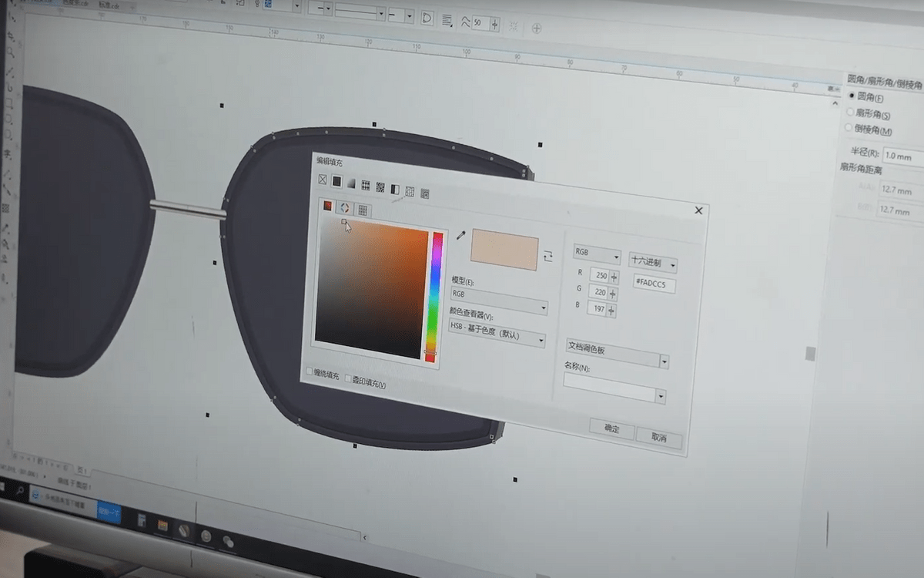924x578 pixels.
Task: Click the swap colors arrows icon
Action: pyautogui.click(x=547, y=257)
